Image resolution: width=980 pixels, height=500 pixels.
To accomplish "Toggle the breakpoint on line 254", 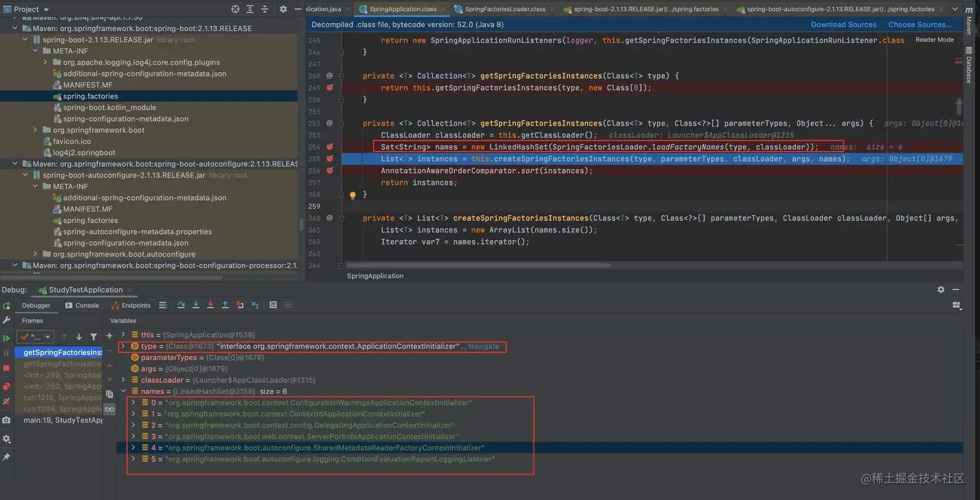I will coord(330,147).
